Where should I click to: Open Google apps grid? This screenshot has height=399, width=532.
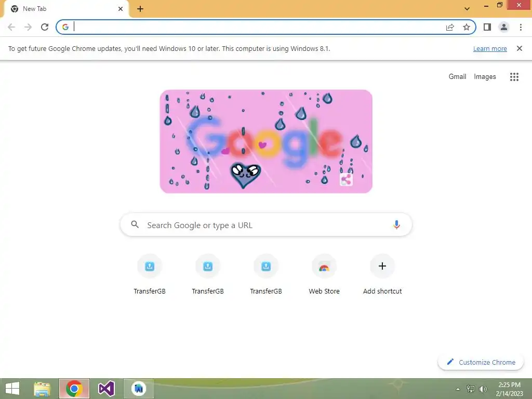514,77
